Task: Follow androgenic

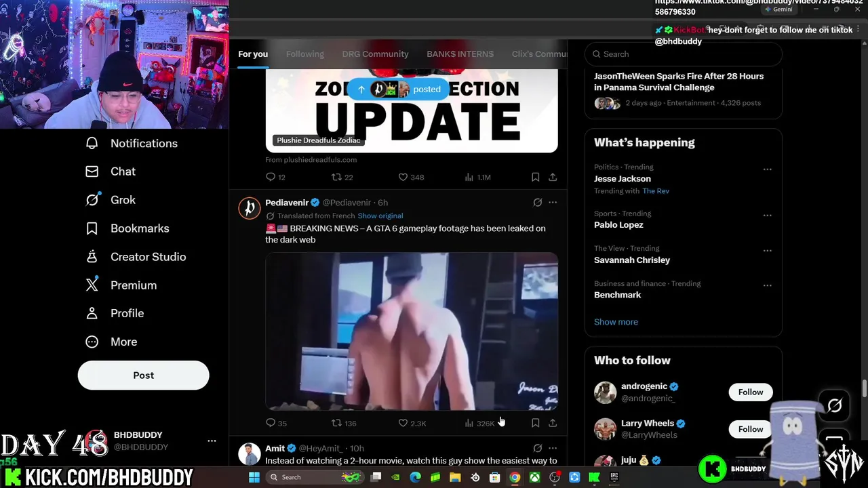Action: 751,392
